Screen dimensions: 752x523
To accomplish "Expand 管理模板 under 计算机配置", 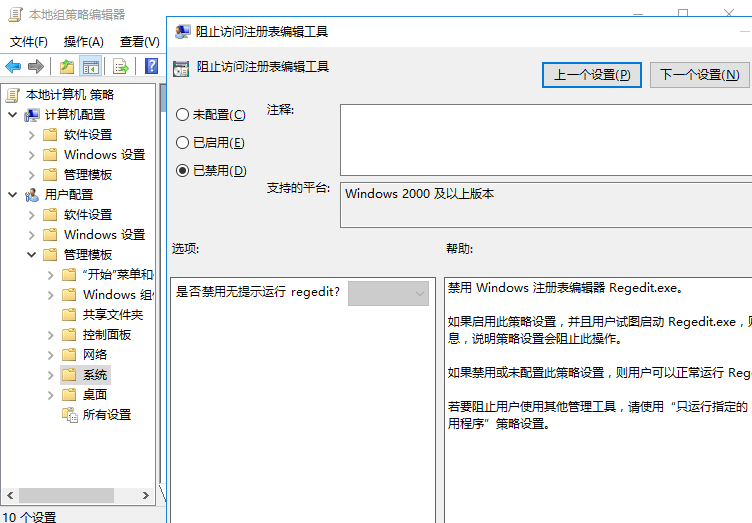I will (32, 175).
